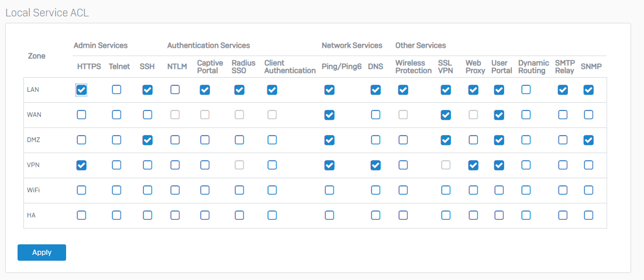Enable NTLM for the LAN zone

point(175,90)
